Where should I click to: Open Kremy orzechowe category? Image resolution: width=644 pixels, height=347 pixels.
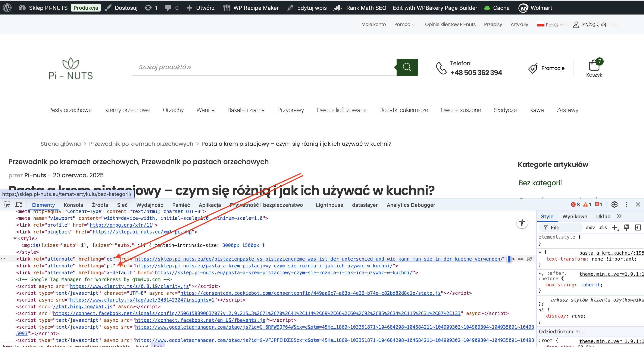click(x=127, y=110)
